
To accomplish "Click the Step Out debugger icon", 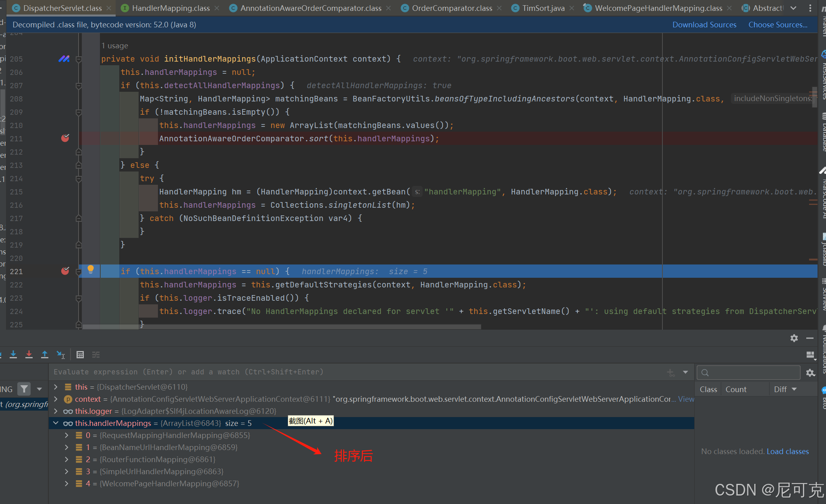I will point(45,354).
